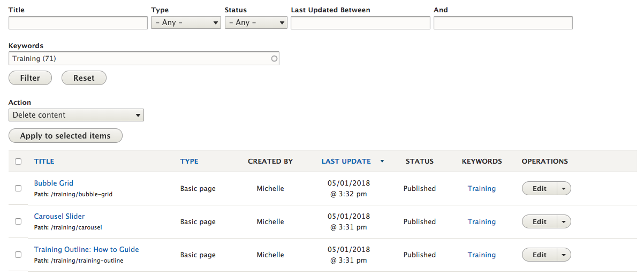Open the Bubble Grid page link
The height and width of the screenshot is (276, 644).
point(54,183)
